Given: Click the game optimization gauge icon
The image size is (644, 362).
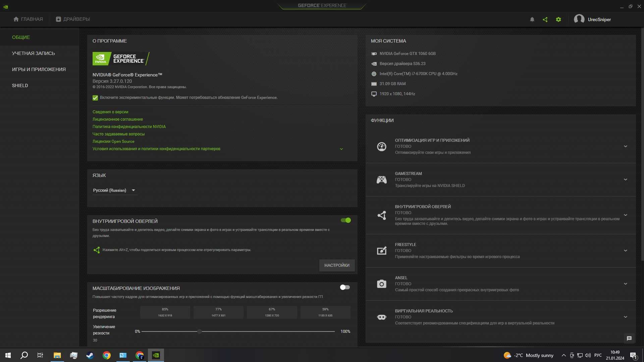Looking at the screenshot, I should click(x=382, y=146).
